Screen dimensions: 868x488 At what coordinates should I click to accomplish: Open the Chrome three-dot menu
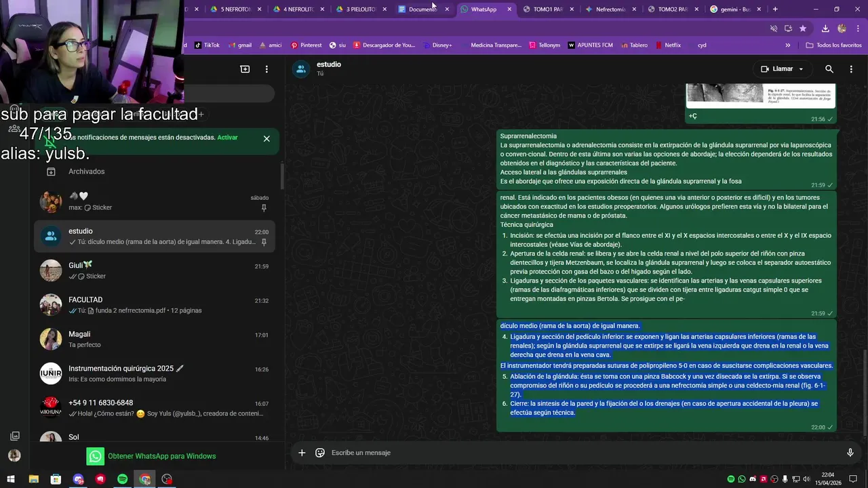coord(856,28)
